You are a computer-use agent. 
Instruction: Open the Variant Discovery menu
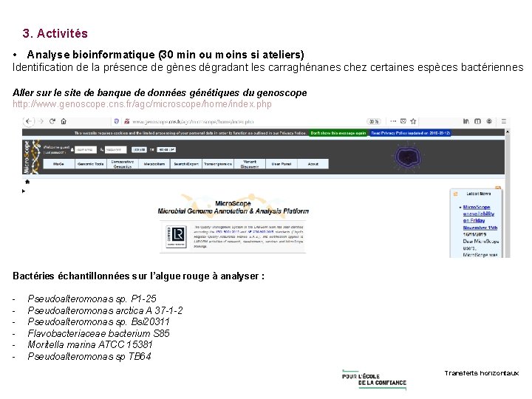coord(250,164)
